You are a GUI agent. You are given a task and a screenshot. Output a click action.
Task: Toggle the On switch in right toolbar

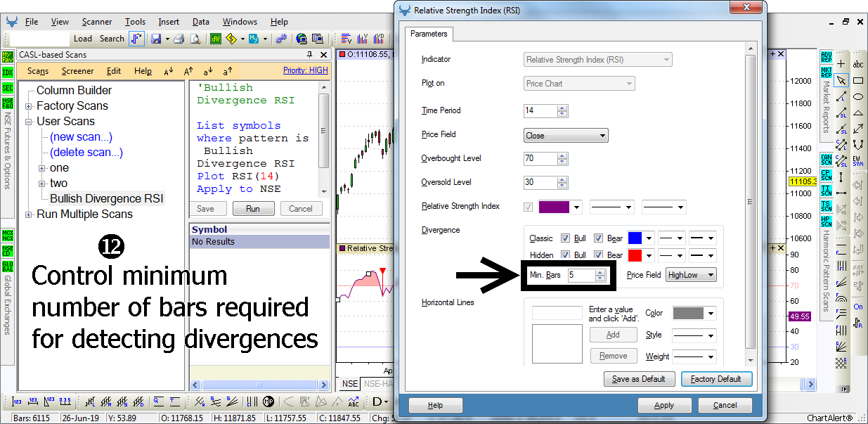tap(858, 307)
